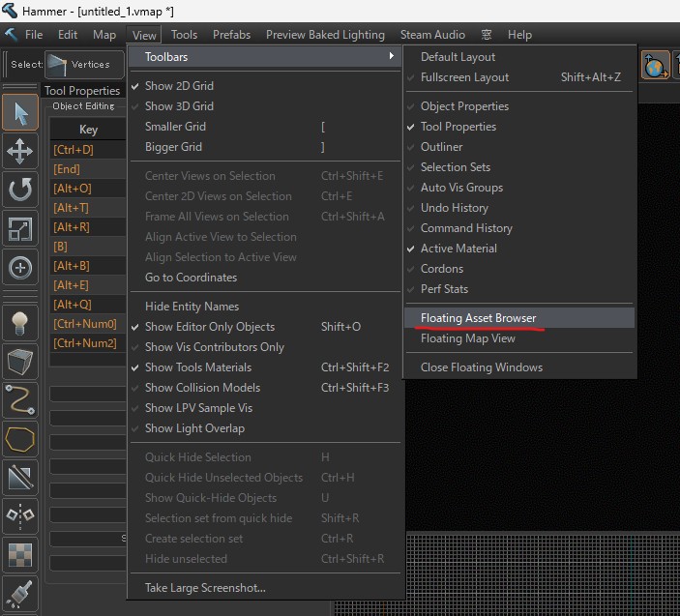Toggle Show 2D Grid
The image size is (680, 616).
point(265,86)
